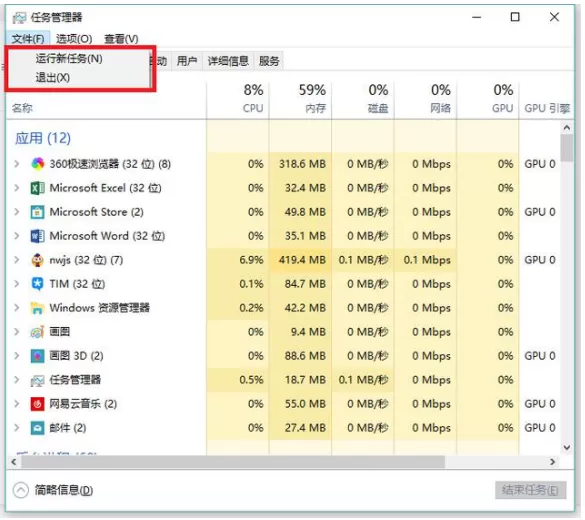Open the 查看(V) menu
This screenshot has width=585, height=520.
pos(121,38)
